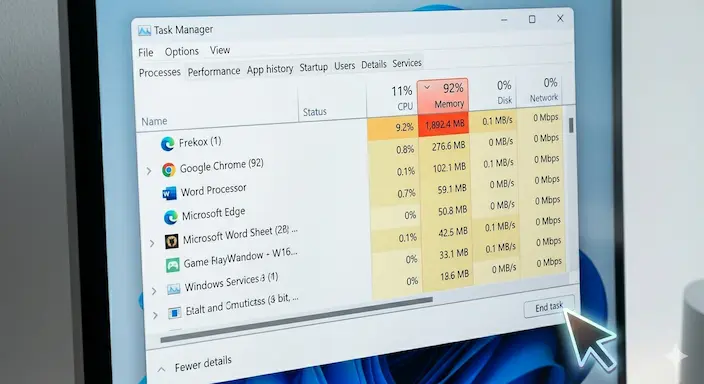The width and height of the screenshot is (704, 384).
Task: Open the View menu
Action: click(x=220, y=50)
